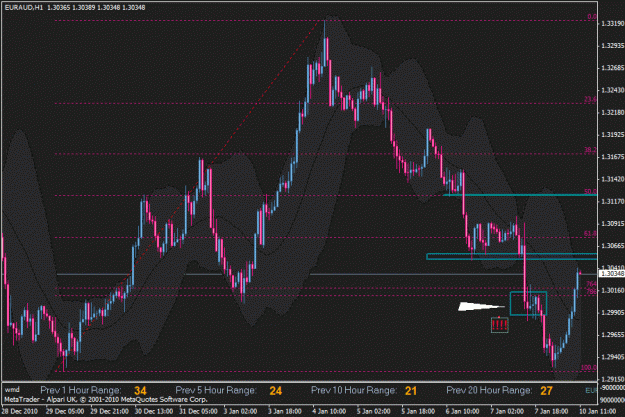Select the Fibonacci 38.2 level label
This screenshot has width=625, height=417.
[x=590, y=150]
